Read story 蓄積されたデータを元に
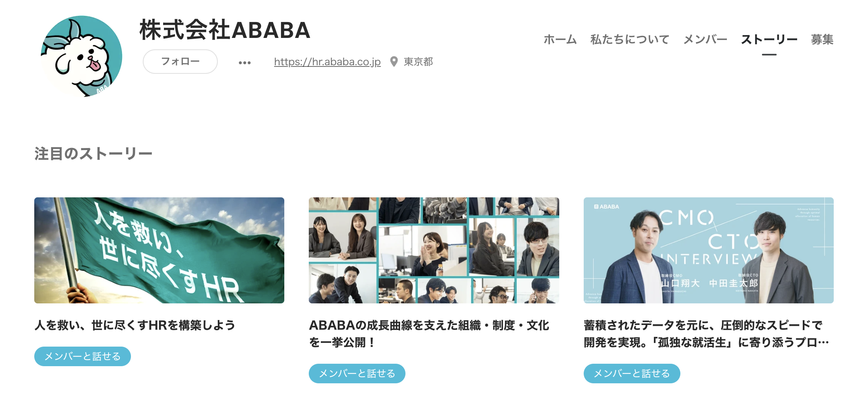Viewport: 868px width, 420px height. point(706,334)
